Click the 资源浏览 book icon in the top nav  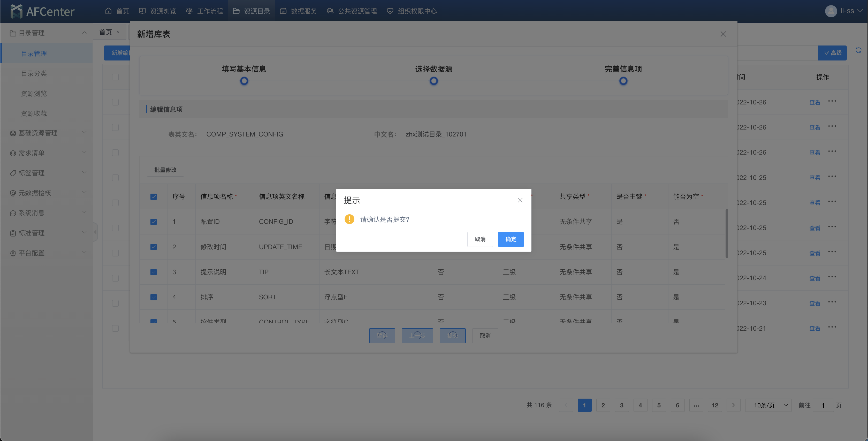[142, 11]
